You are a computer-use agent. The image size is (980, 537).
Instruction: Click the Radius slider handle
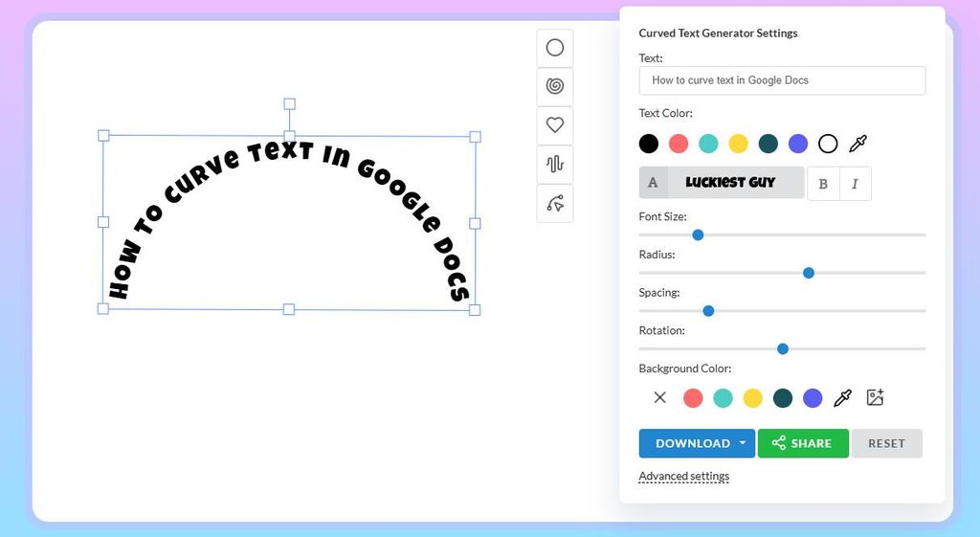point(808,273)
